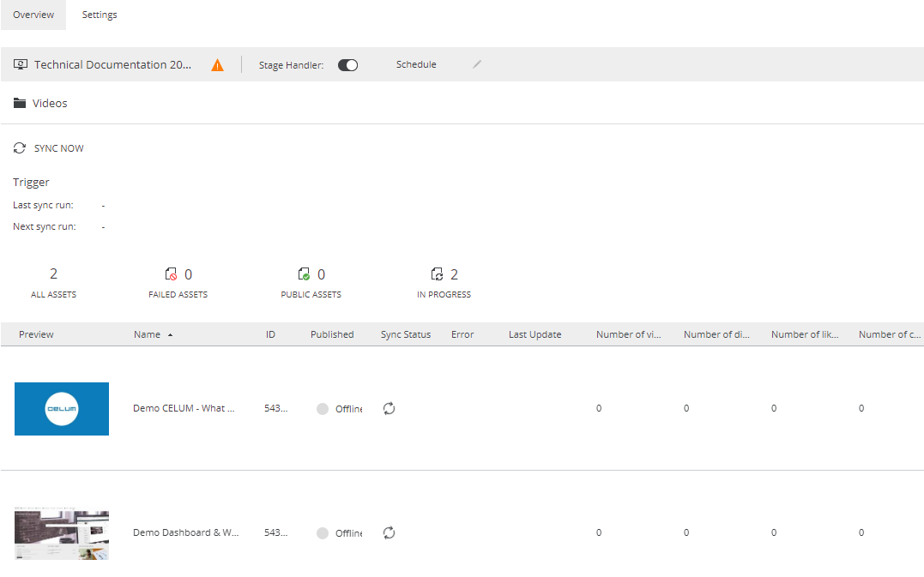Click the SYNC NOW button
This screenshot has height=577, width=924.
pos(59,148)
